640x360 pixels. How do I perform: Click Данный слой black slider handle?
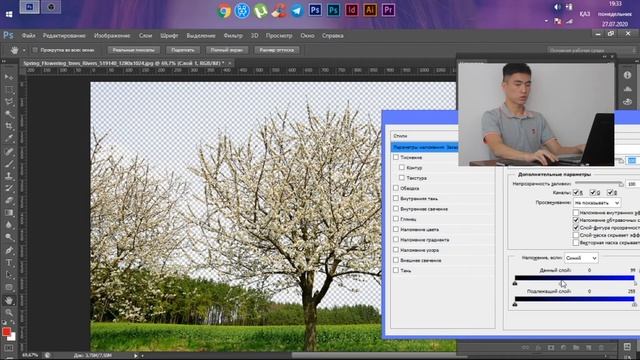pyautogui.click(x=515, y=283)
